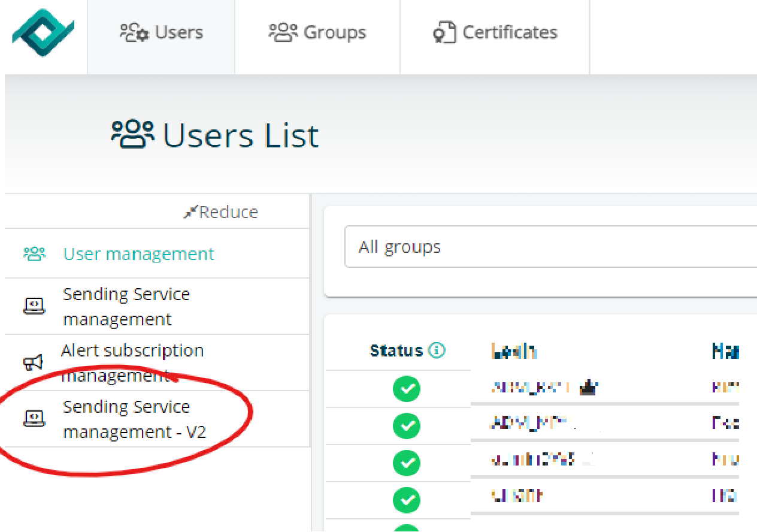Screen dimensions: 757x532
Task: Open the Users tab
Action: point(161,32)
